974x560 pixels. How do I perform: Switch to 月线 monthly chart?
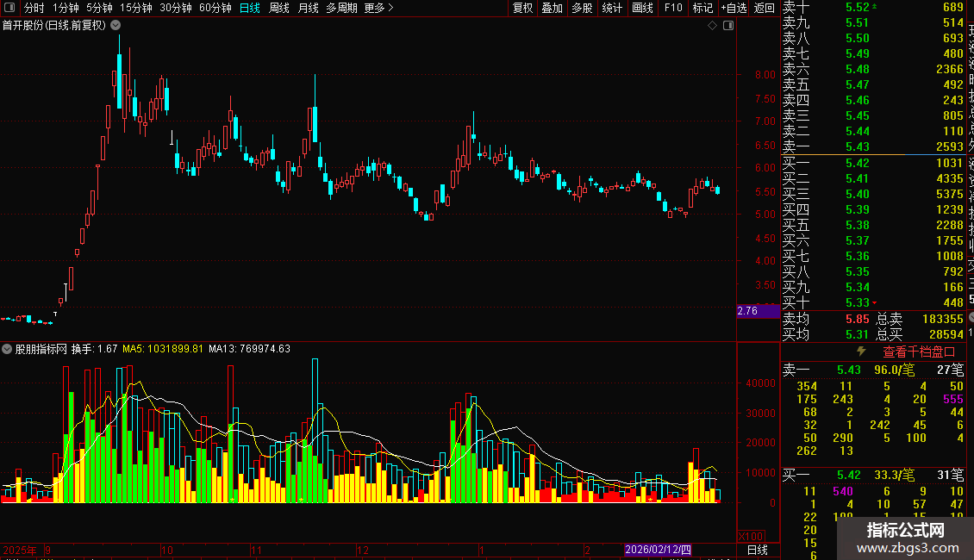(308, 8)
